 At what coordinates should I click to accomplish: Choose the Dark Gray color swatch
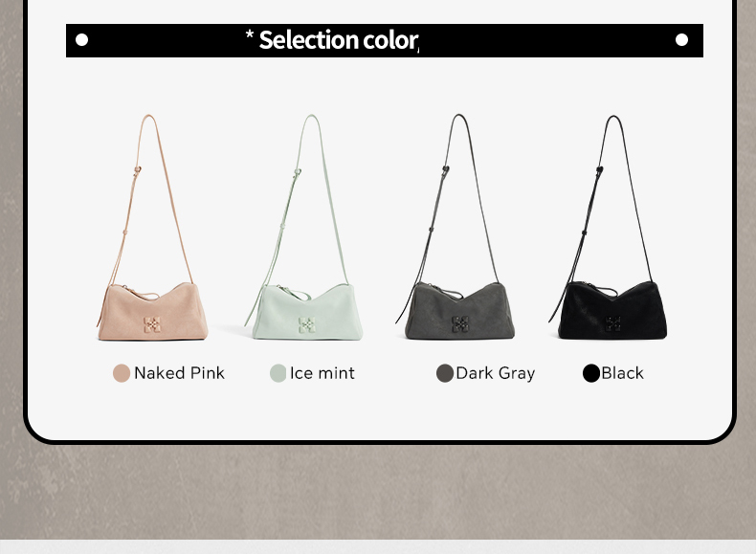point(445,373)
